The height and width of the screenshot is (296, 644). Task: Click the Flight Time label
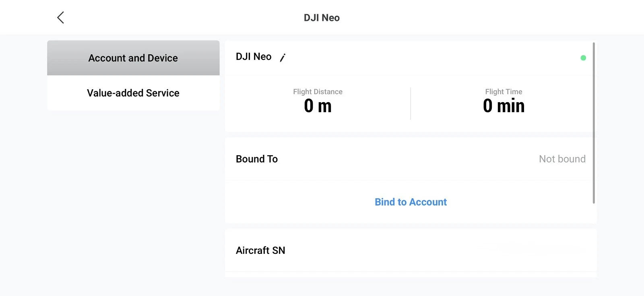(504, 92)
